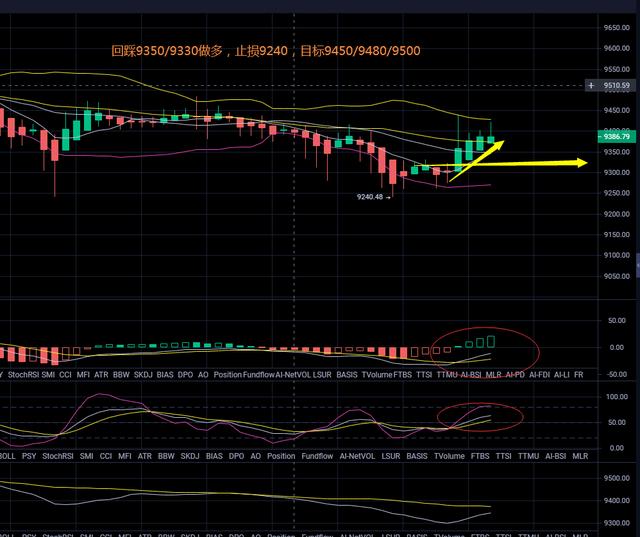640x537 pixels.
Task: Select AI-NetVOL tab under the oscillator panel
Action: coord(357,456)
